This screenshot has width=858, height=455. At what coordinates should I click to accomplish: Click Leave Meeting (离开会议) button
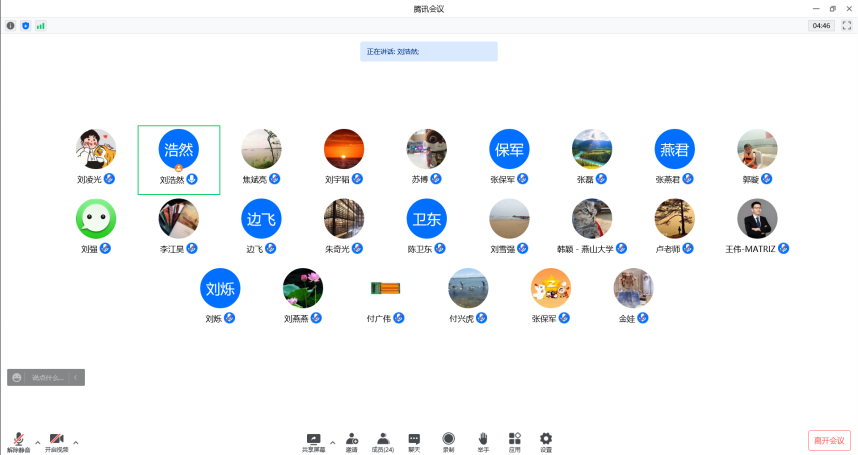point(828,440)
